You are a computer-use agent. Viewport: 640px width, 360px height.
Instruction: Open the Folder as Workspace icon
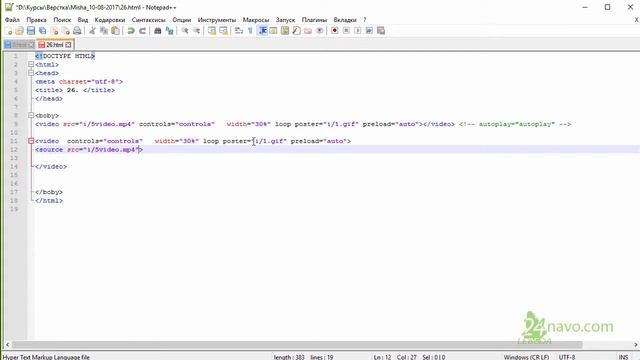(308, 31)
